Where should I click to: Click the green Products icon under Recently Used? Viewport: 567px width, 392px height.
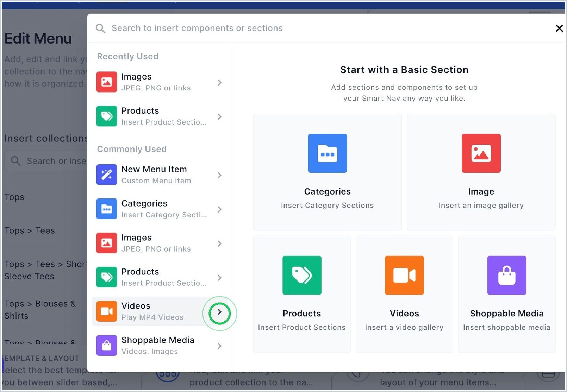pyautogui.click(x=107, y=116)
